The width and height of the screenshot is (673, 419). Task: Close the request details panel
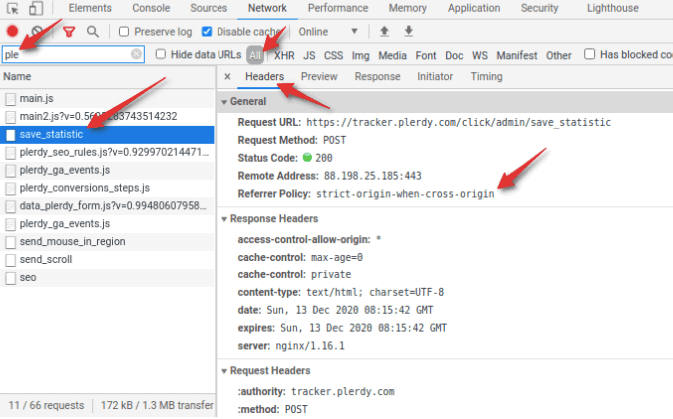point(228,77)
